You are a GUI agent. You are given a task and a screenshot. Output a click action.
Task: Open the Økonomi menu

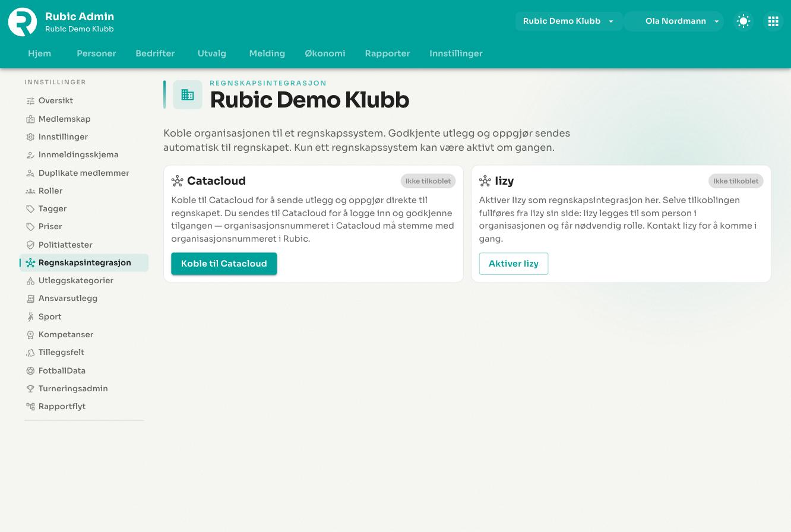(325, 53)
